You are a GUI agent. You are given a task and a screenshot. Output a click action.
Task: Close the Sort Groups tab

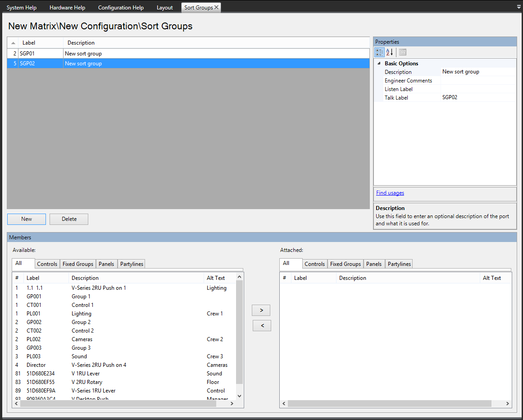click(x=217, y=7)
